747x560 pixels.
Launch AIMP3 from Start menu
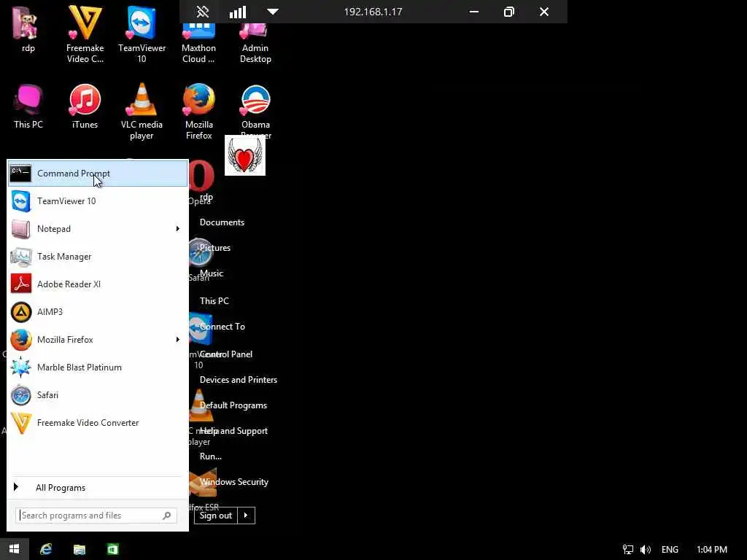98,312
